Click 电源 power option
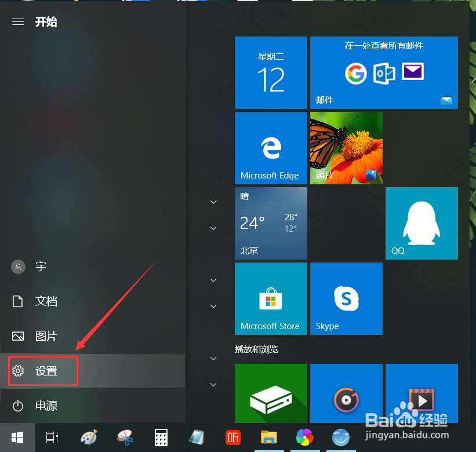 (x=93, y=406)
